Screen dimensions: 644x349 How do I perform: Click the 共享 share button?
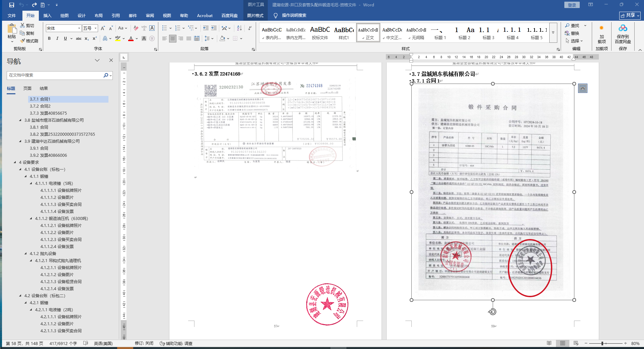630,15
